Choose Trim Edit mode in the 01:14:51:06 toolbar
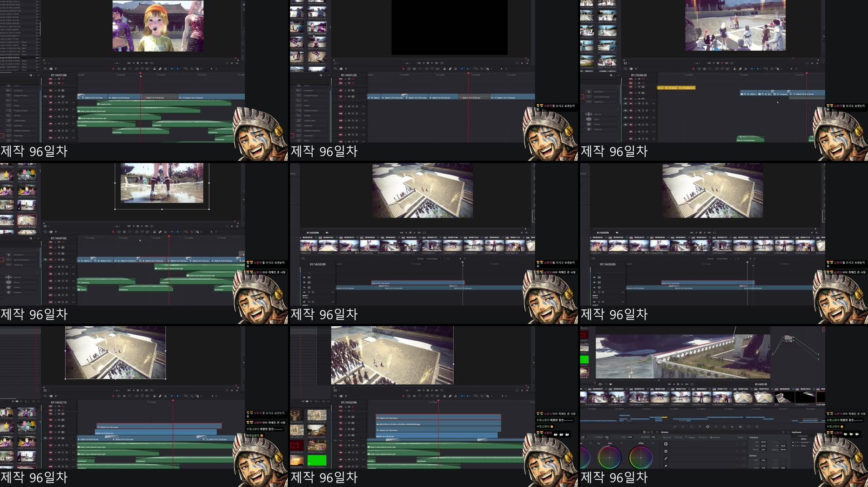This screenshot has height=487, width=868. click(119, 69)
